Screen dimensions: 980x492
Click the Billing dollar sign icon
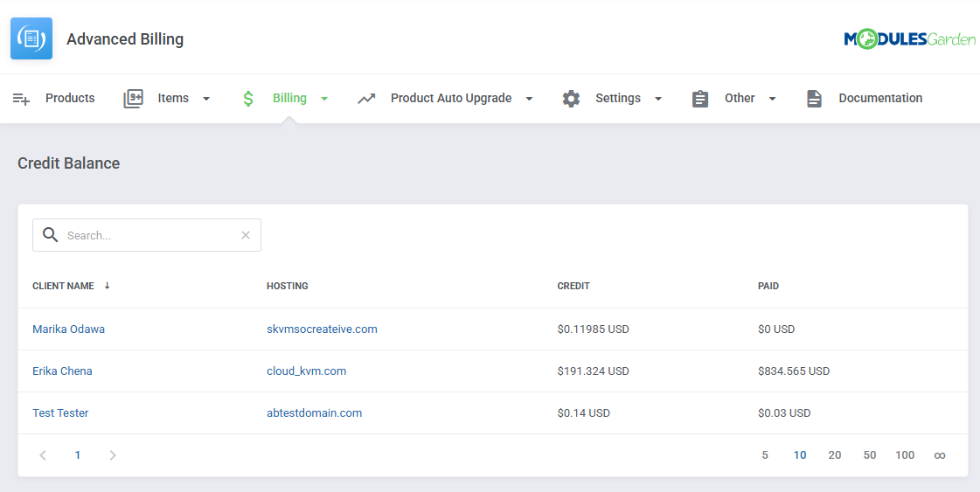[248, 99]
